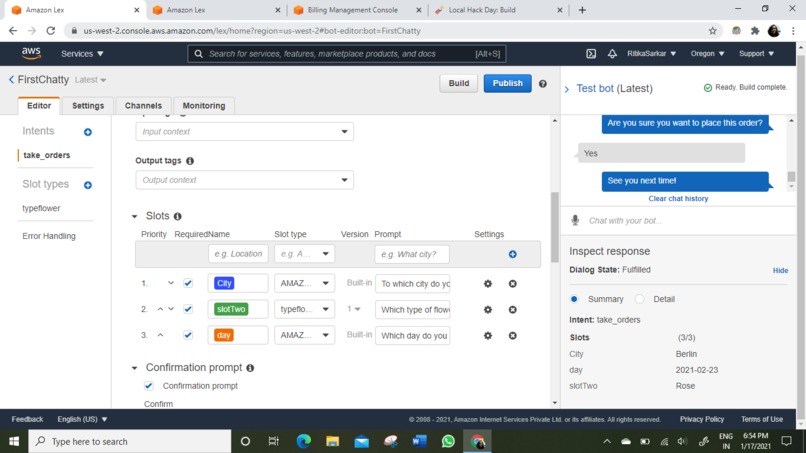The height and width of the screenshot is (453, 806).
Task: Click the help question mark next to Publish
Action: [543, 83]
